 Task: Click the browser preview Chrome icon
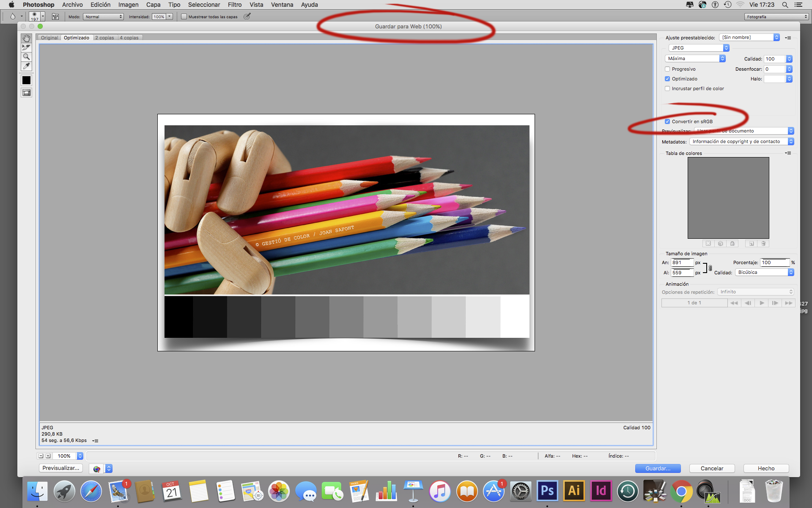[x=97, y=469]
